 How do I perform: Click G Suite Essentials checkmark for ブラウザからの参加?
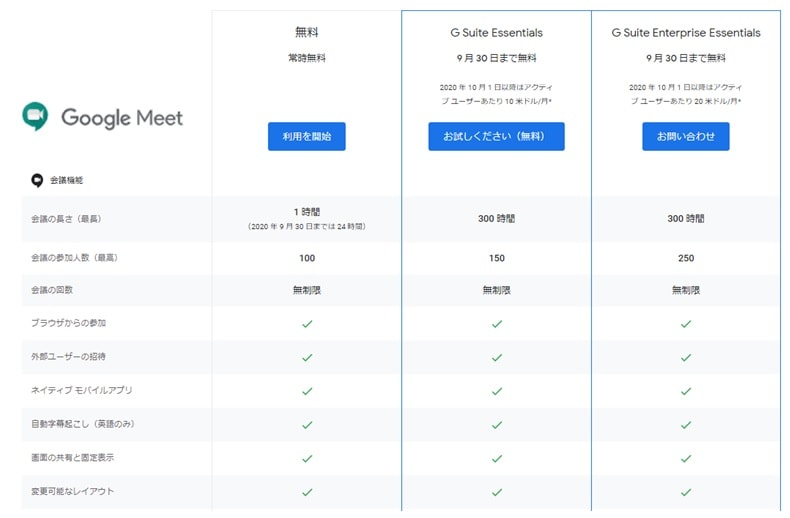point(496,324)
